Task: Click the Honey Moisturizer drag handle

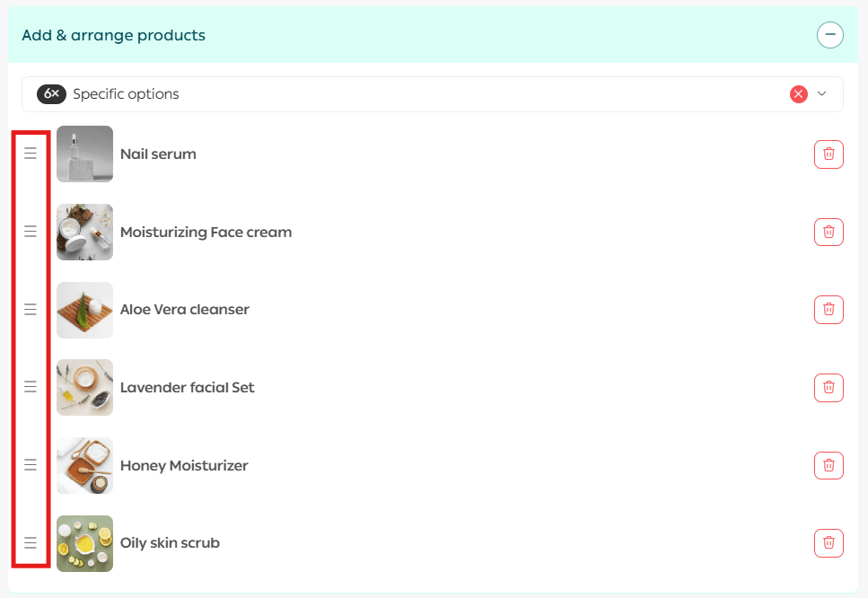Action: click(31, 465)
